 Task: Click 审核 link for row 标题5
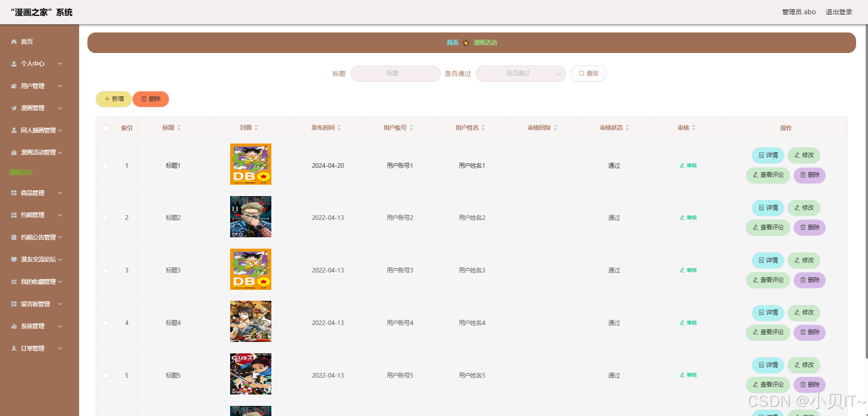click(x=688, y=375)
